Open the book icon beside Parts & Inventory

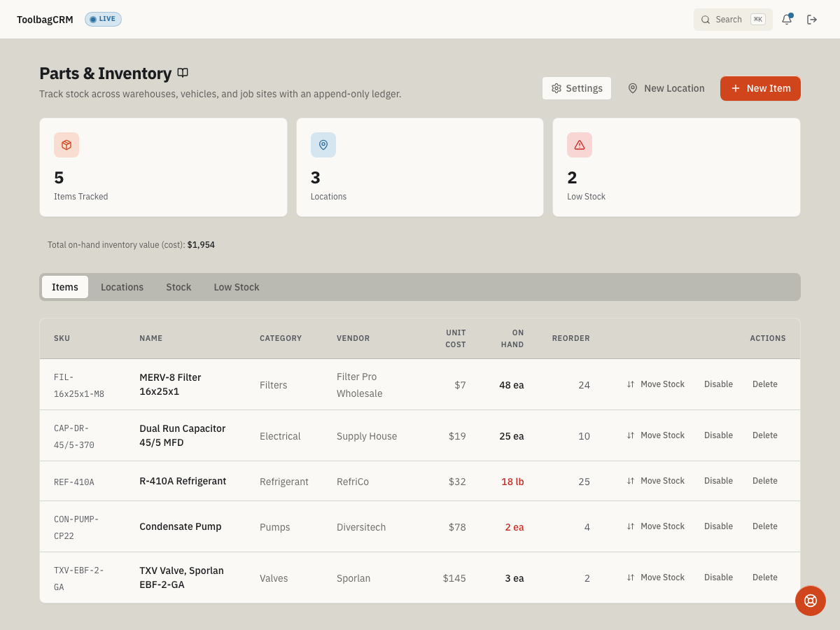point(183,73)
